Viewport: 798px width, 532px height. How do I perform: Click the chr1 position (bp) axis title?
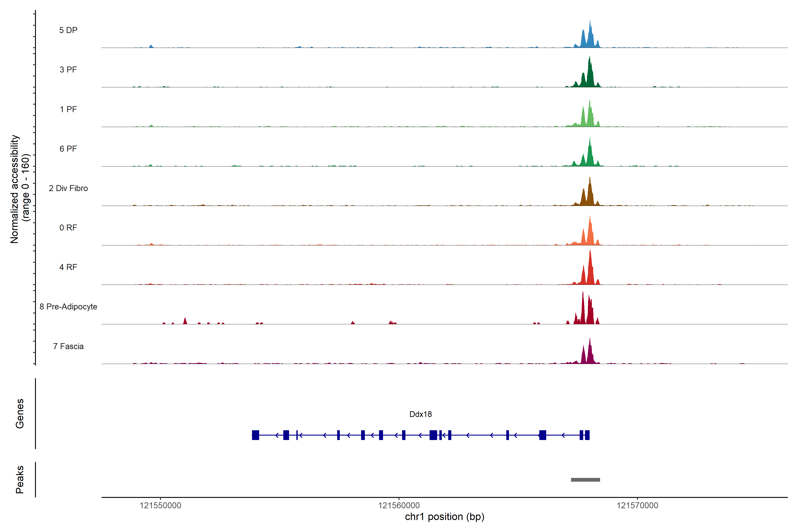pyautogui.click(x=444, y=517)
